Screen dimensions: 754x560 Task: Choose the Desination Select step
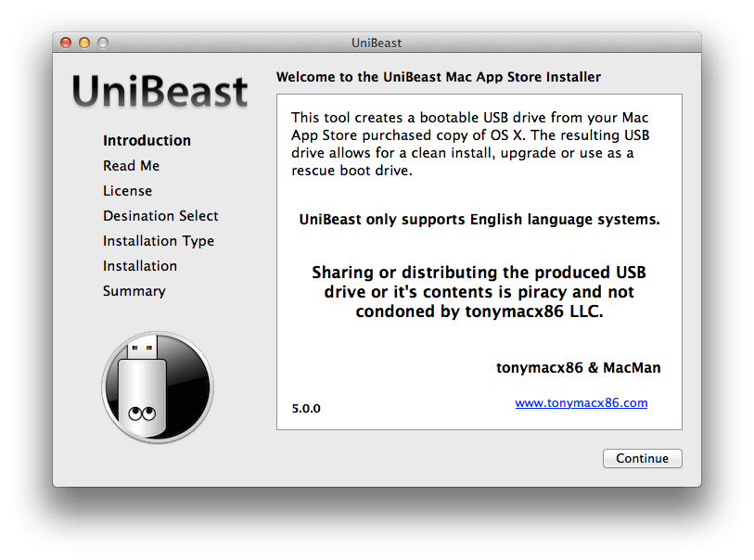pyautogui.click(x=160, y=215)
